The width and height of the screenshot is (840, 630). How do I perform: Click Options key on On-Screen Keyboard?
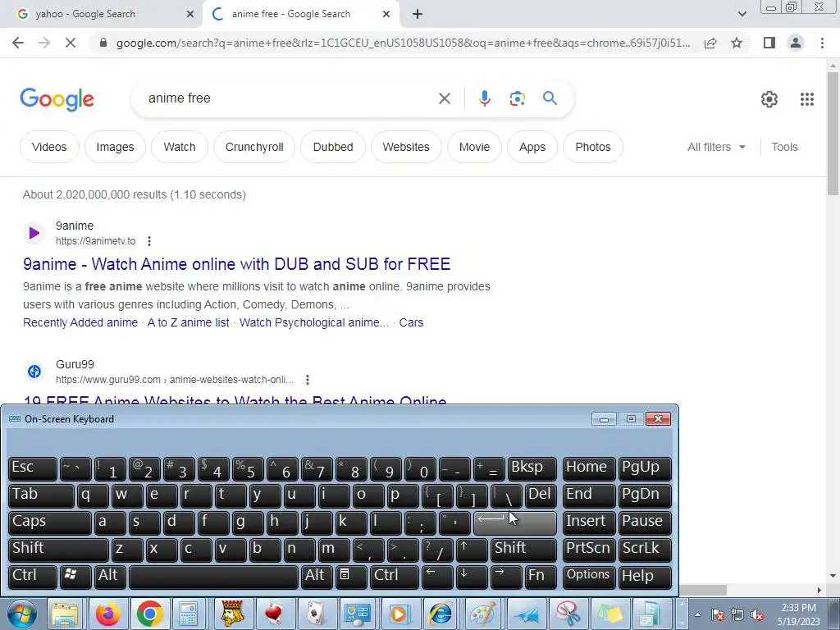(589, 577)
